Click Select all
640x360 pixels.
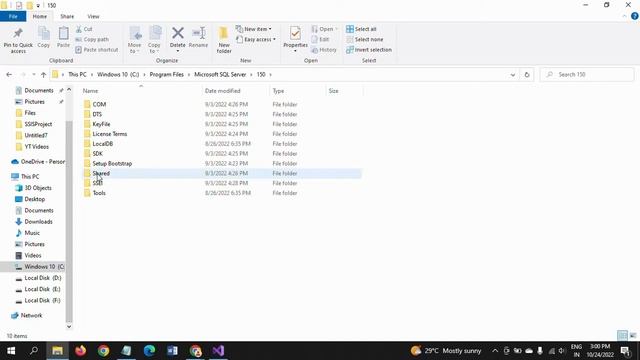click(361, 29)
